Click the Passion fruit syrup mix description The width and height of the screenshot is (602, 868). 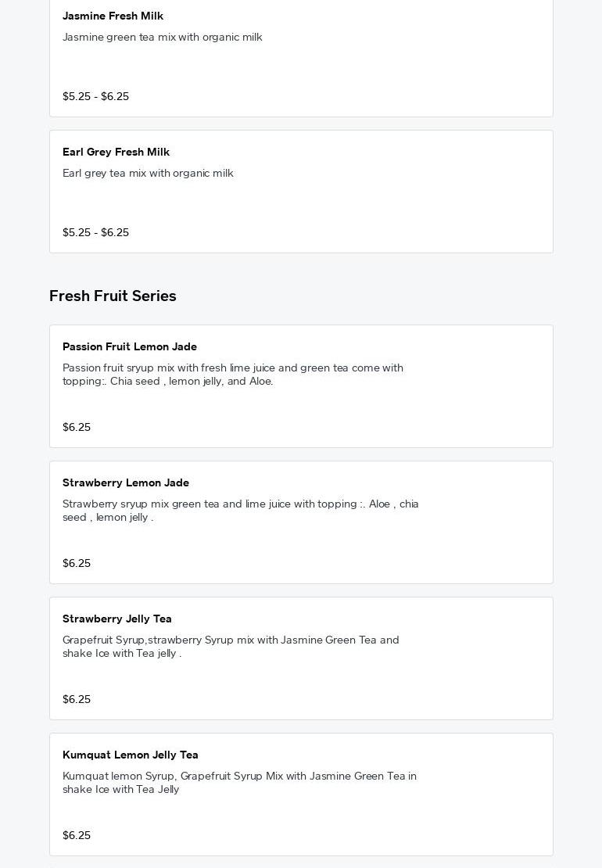click(x=232, y=368)
